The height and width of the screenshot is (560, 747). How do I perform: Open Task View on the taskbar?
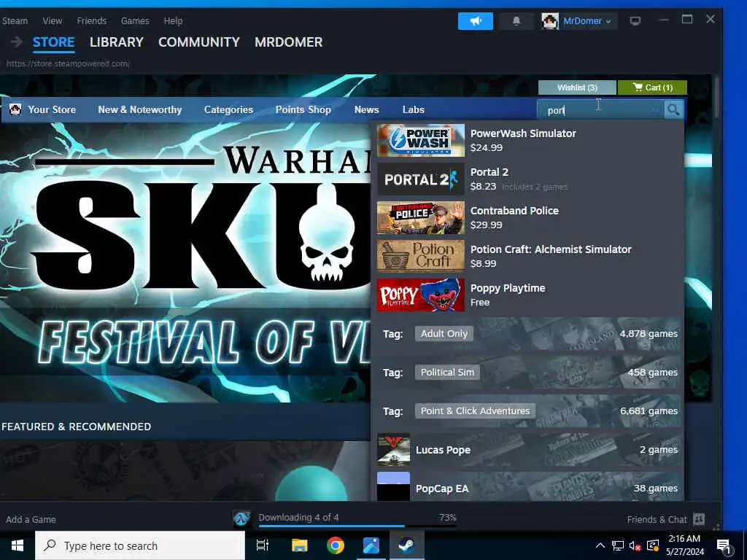tap(263, 545)
